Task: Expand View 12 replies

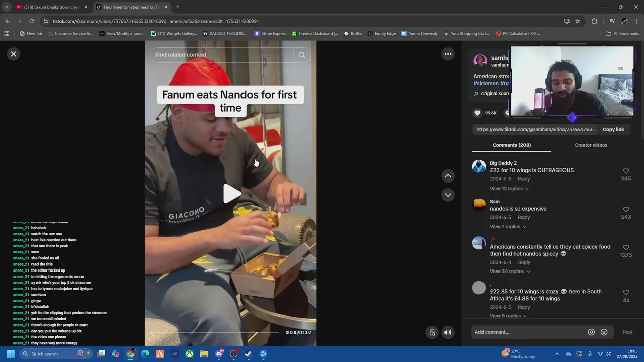Action: pyautogui.click(x=509, y=189)
